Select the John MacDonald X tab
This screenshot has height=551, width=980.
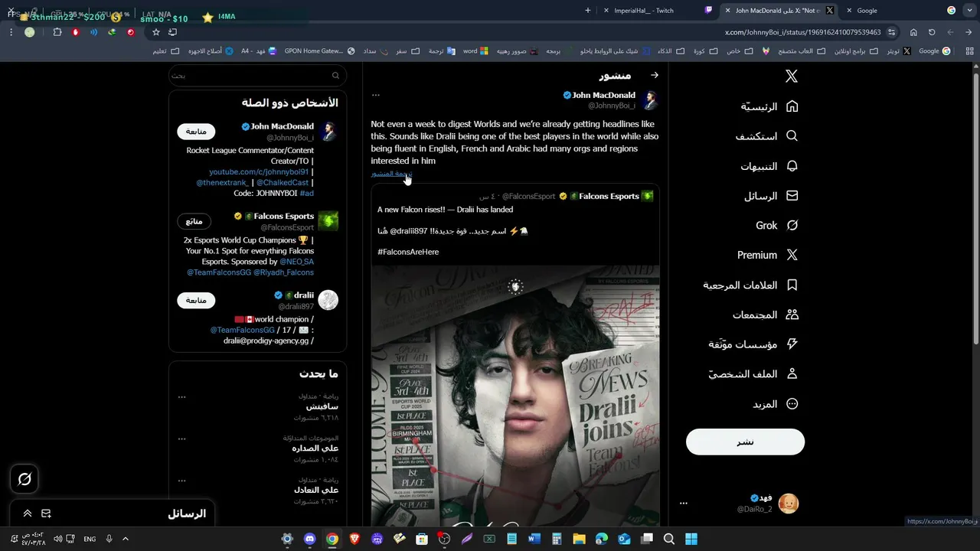(779, 10)
